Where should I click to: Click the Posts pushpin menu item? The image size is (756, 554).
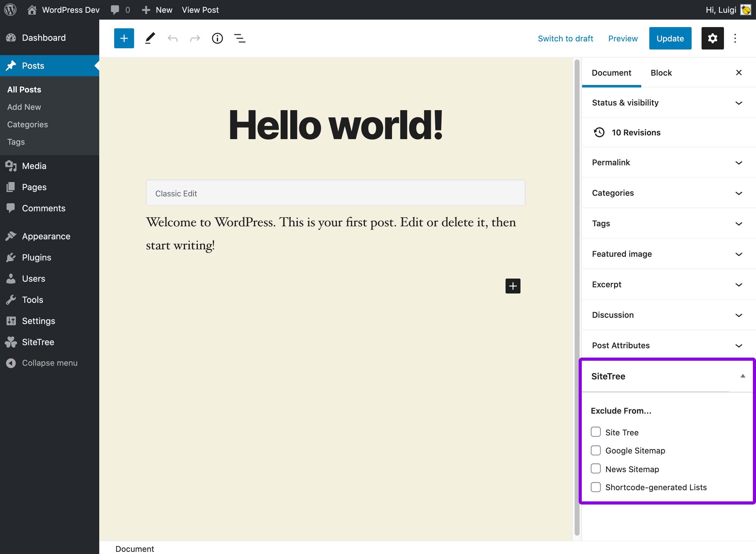49,66
